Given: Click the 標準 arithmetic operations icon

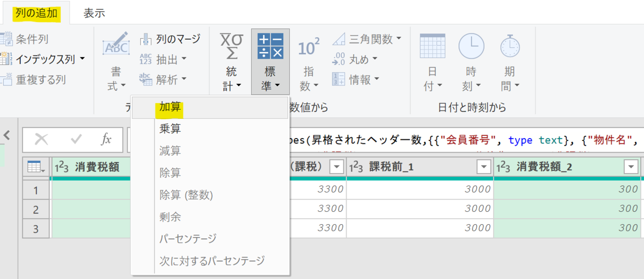Looking at the screenshot, I should [270, 46].
